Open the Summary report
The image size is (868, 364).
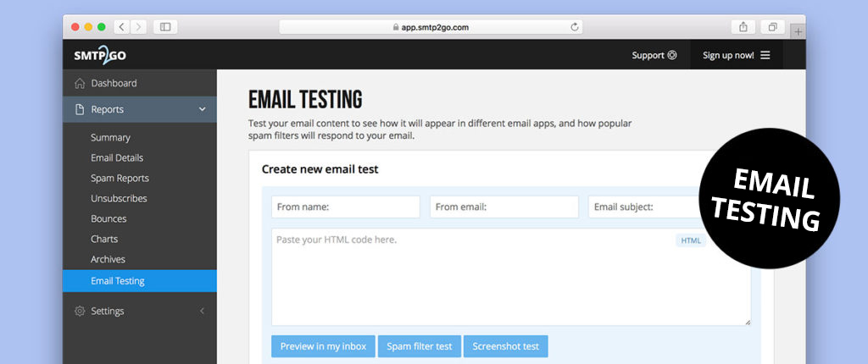(x=110, y=137)
